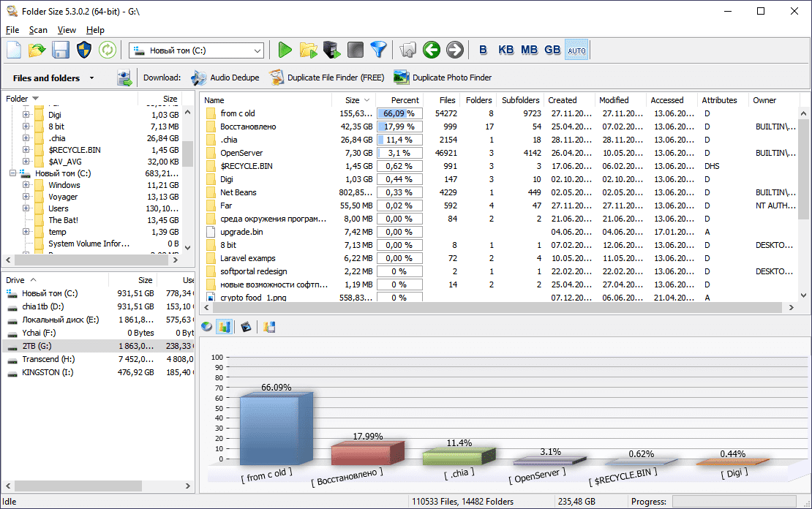Show sizes in KB
812x509 pixels.
(x=506, y=50)
